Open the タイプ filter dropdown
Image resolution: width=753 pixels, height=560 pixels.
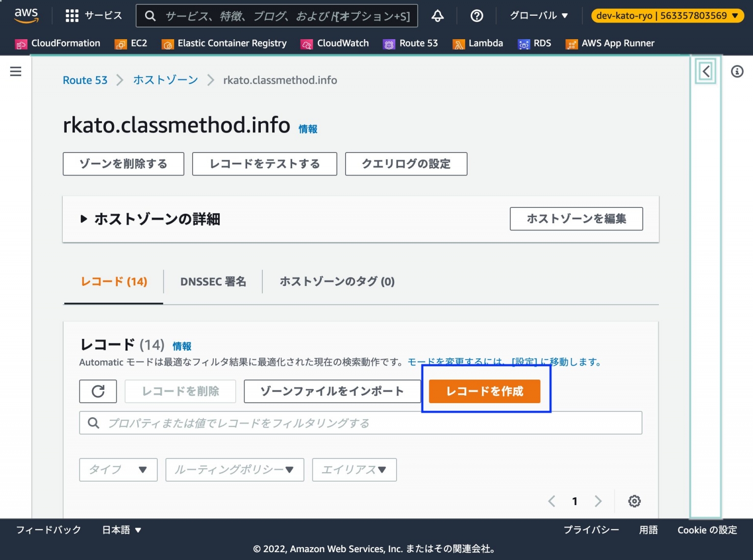[118, 469]
